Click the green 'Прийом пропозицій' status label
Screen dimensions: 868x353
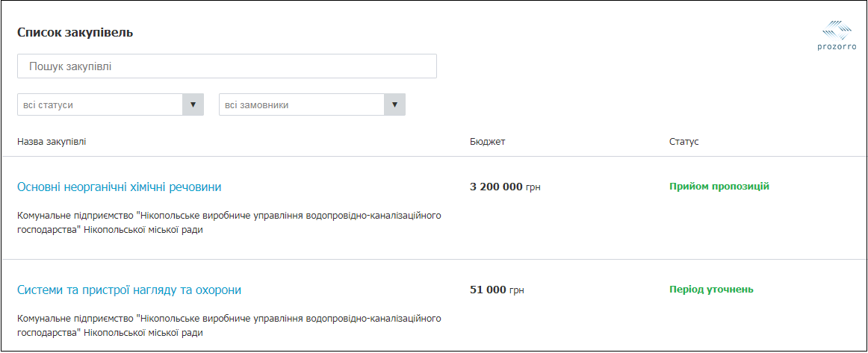pyautogui.click(x=719, y=187)
